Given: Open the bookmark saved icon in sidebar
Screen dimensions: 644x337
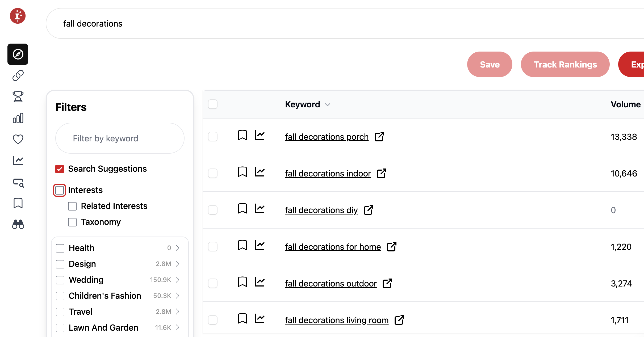Looking at the screenshot, I should click(x=18, y=203).
